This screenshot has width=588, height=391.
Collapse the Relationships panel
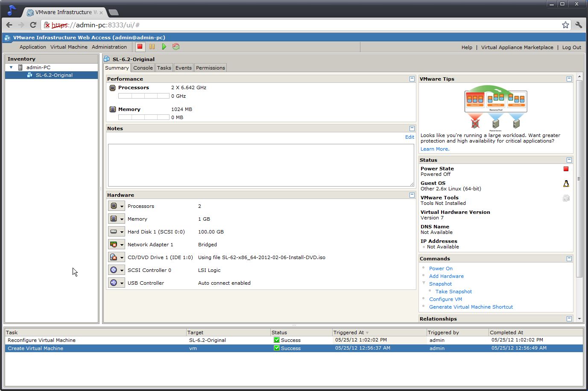(569, 319)
